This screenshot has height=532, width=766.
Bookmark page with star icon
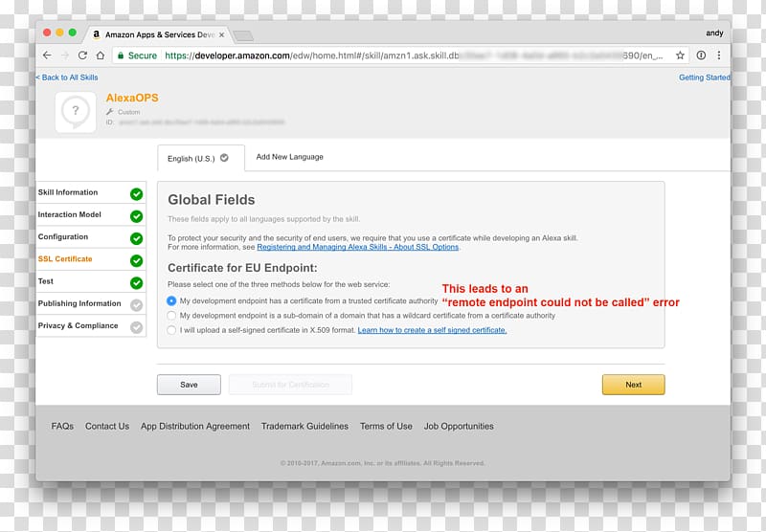tap(680, 55)
